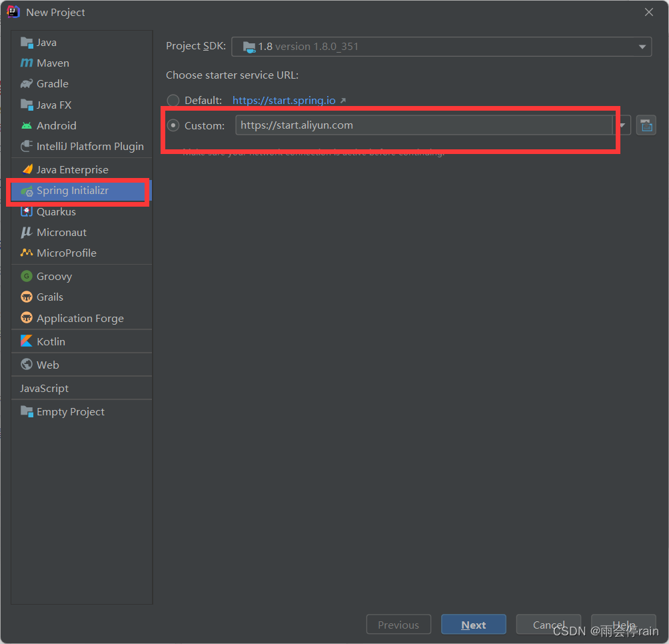Select the Default starter URL radio button
This screenshot has width=669, height=644.
click(173, 101)
